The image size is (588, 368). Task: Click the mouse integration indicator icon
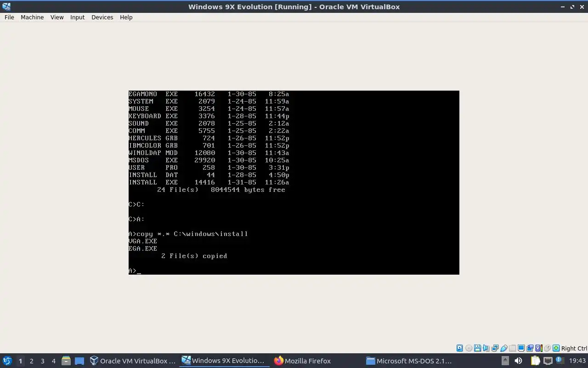coord(547,348)
